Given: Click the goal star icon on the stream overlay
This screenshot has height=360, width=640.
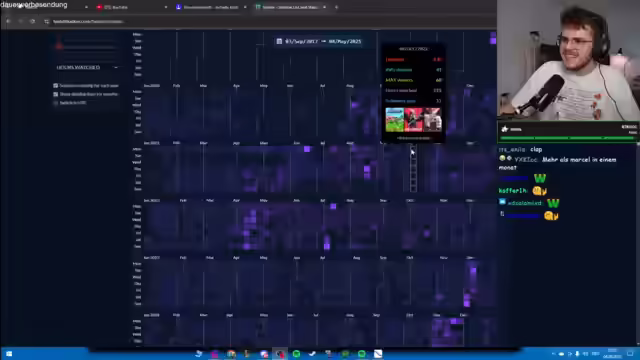Looking at the screenshot, I should pos(505,129).
